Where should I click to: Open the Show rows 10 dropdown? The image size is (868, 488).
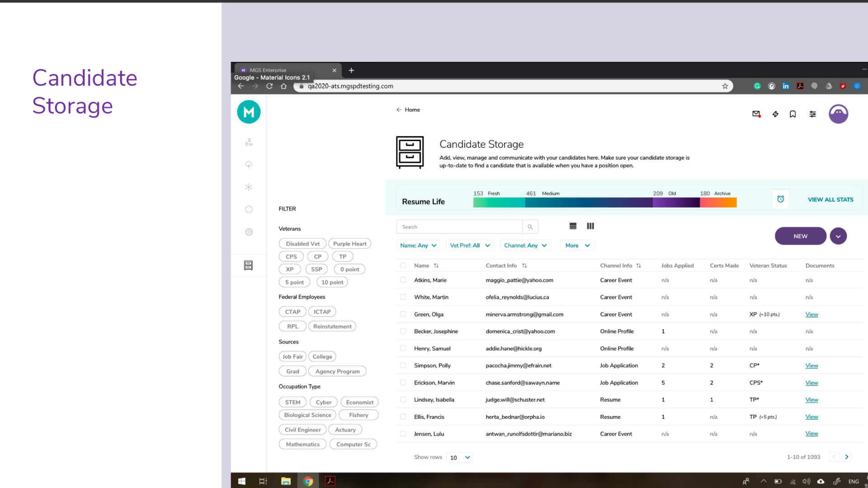[459, 457]
